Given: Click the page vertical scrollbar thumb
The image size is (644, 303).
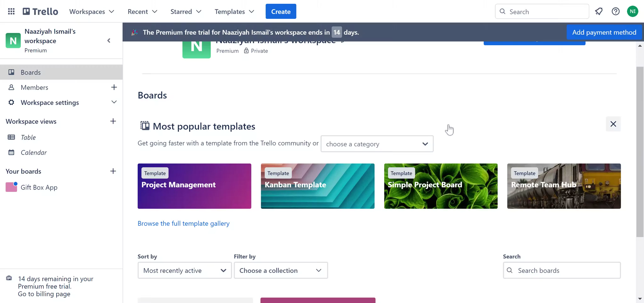Looking at the screenshot, I should click(x=640, y=151).
